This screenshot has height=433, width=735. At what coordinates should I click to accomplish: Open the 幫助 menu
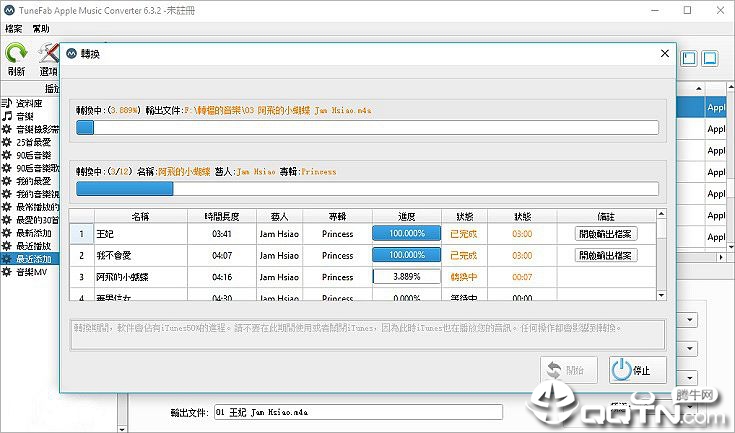pyautogui.click(x=41, y=29)
